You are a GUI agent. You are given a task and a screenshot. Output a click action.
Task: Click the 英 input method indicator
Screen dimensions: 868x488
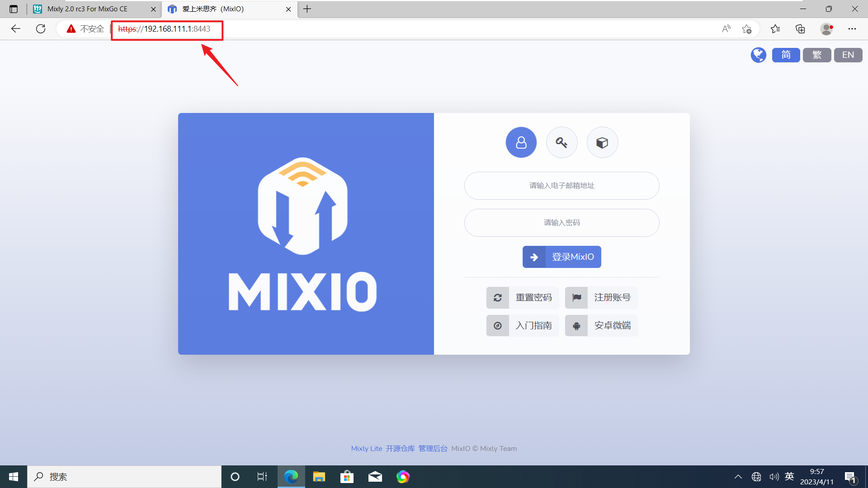click(x=789, y=476)
